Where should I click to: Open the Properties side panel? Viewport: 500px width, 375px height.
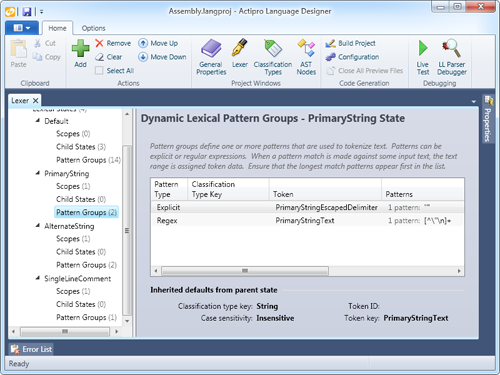click(488, 119)
